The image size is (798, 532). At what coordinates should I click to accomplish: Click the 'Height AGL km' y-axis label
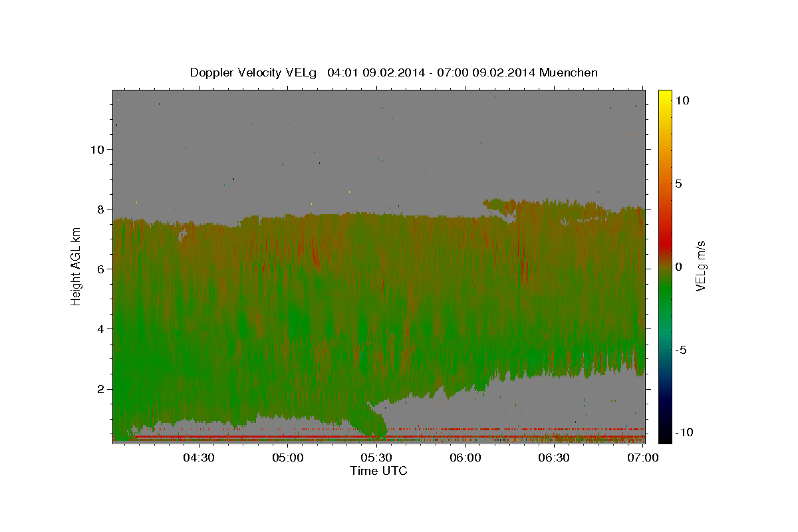(x=76, y=266)
